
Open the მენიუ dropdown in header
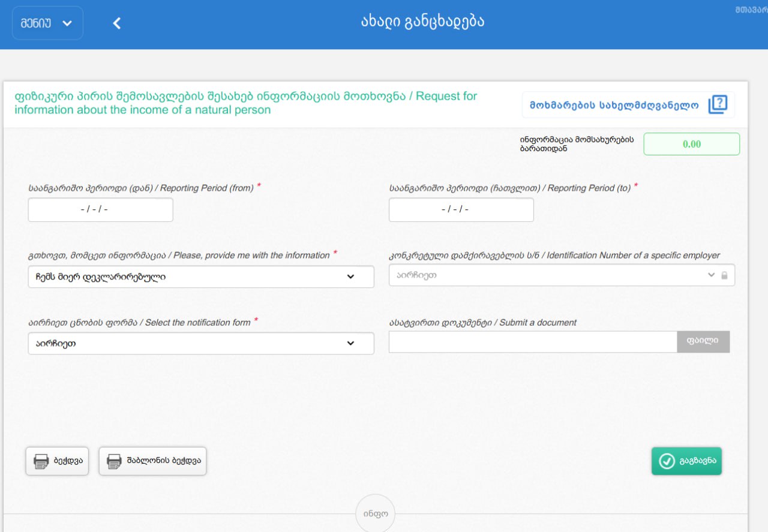[x=47, y=23]
